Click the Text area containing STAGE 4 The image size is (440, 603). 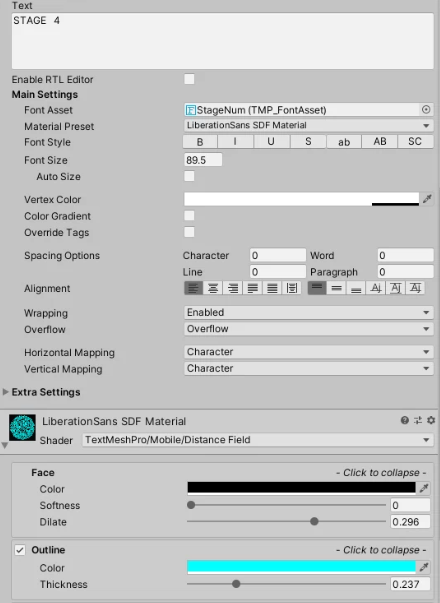[223, 41]
